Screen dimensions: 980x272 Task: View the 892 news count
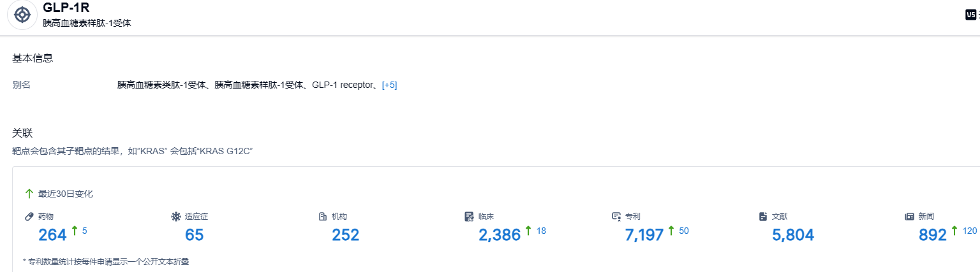coord(932,235)
